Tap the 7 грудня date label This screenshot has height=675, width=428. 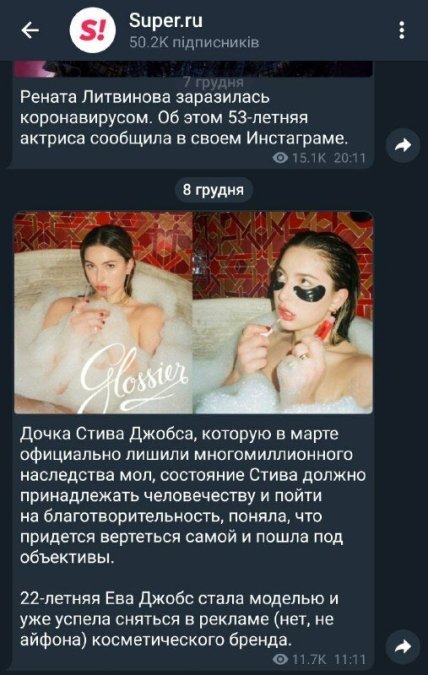click(213, 82)
